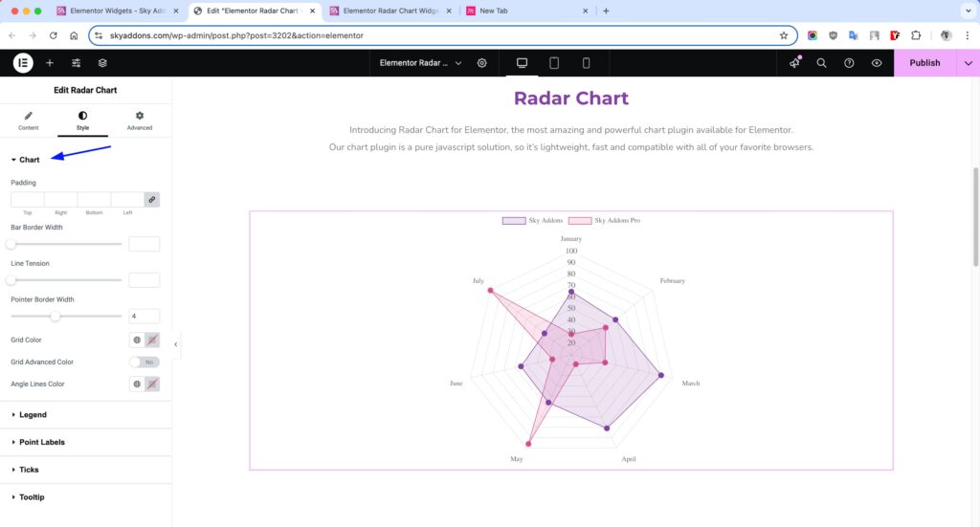This screenshot has width=980, height=527.
Task: Open Angle Lines Color global icon
Action: click(x=137, y=384)
